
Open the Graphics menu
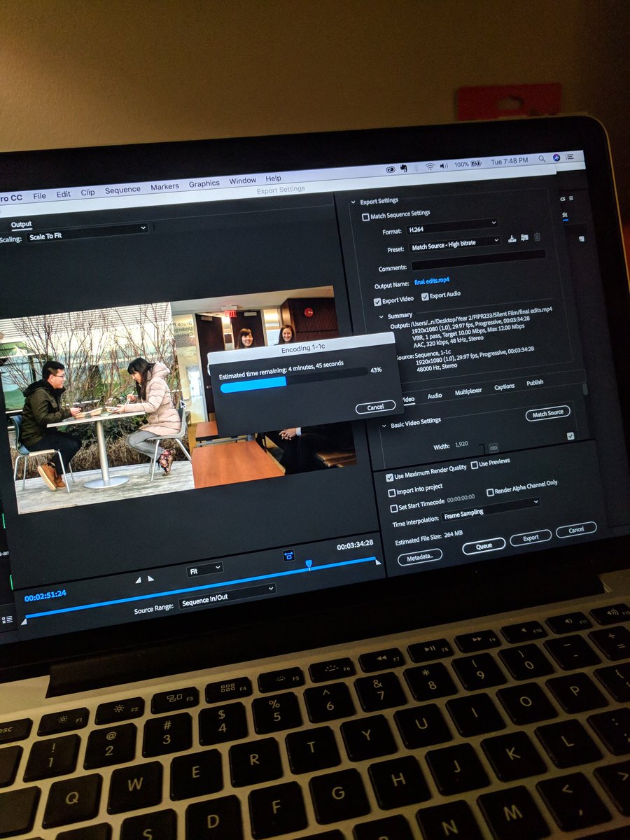(x=204, y=183)
